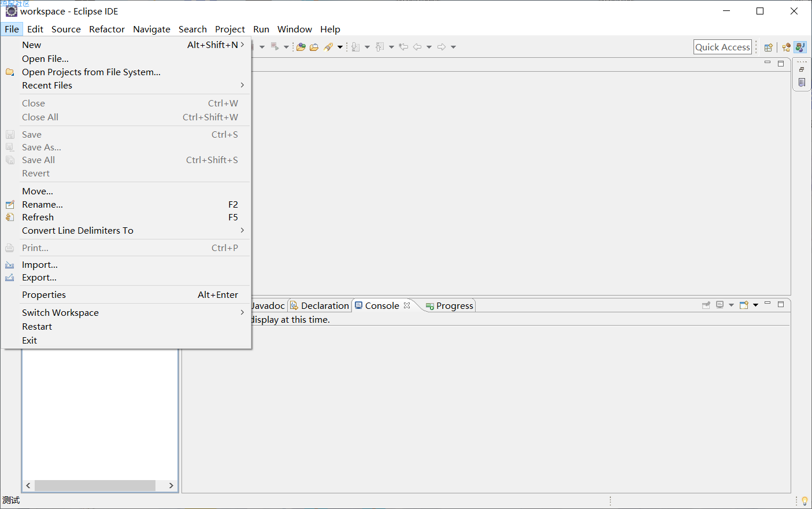Choose Move... in the File menu
This screenshot has width=812, height=509.
[x=126, y=191]
